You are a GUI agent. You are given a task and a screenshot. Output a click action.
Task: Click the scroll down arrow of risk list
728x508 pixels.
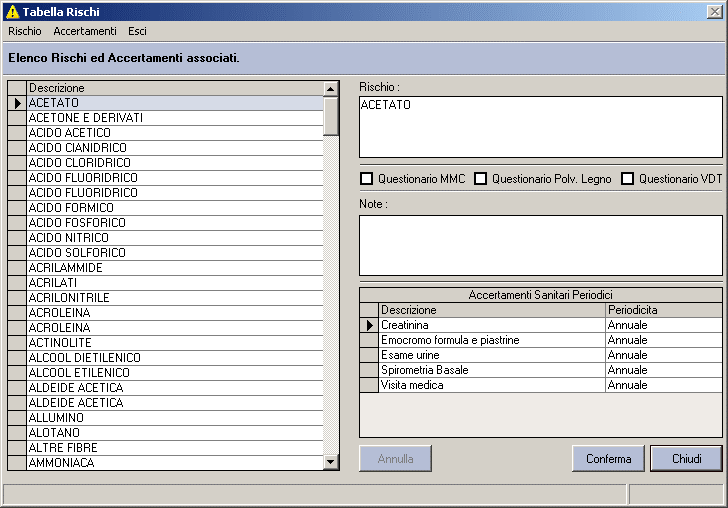coord(331,462)
